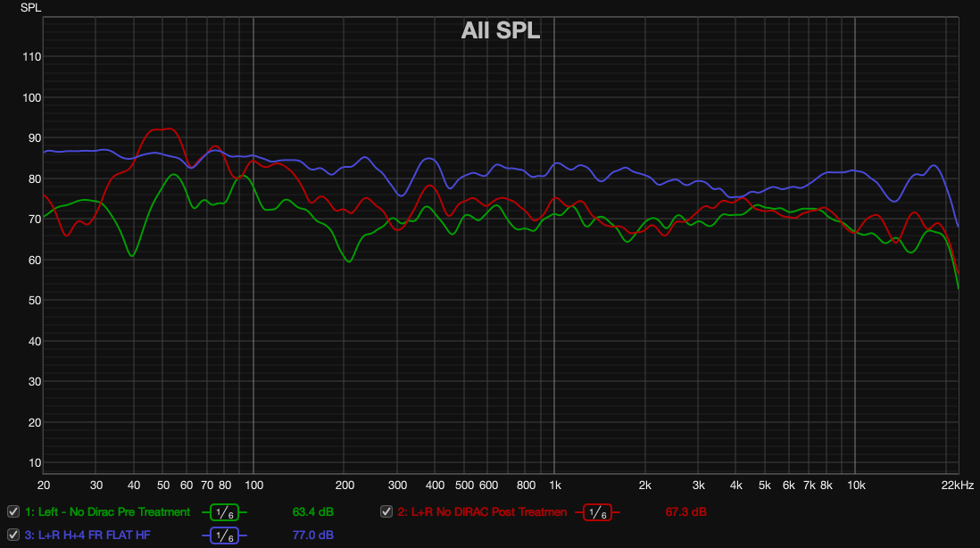Select the green Left - No Dirac Pre Treatment label
Image resolution: width=980 pixels, height=548 pixels.
point(107,512)
